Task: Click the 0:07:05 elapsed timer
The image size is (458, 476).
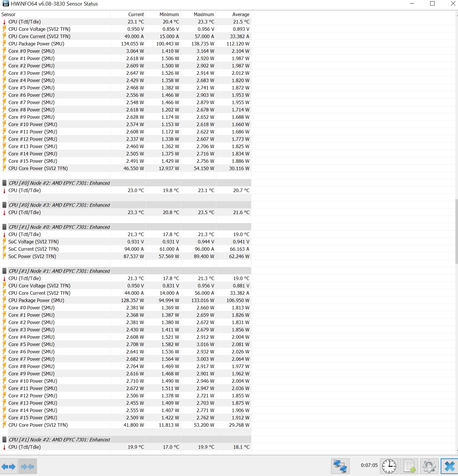Action: click(369, 465)
